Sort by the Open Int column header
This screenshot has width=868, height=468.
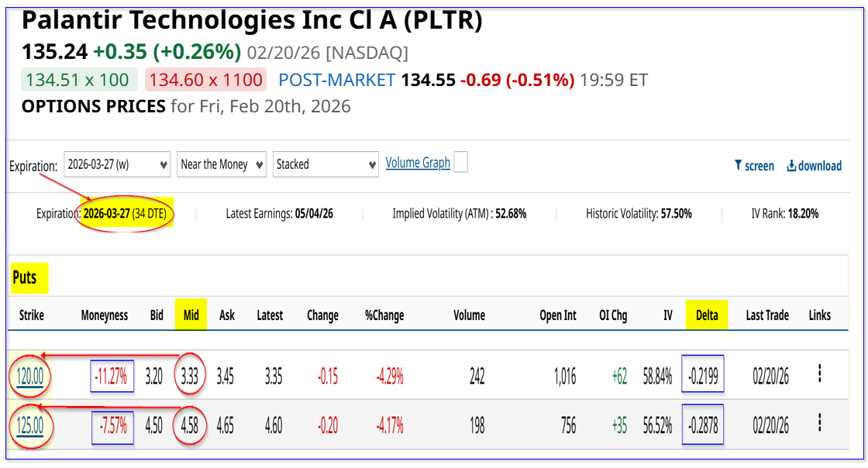[558, 315]
